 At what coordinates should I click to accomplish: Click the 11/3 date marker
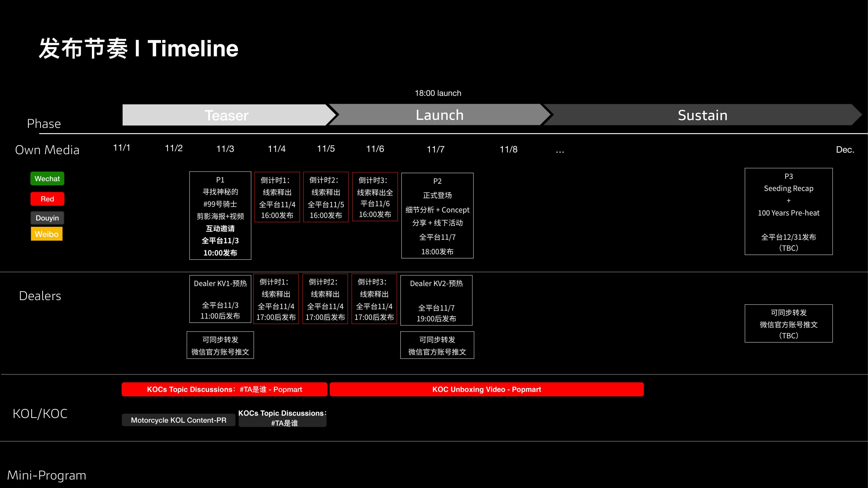225,149
